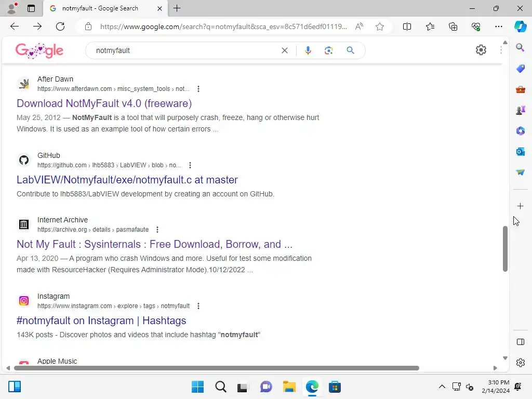The height and width of the screenshot is (399, 532).
Task: Click the browser address bar URL
Action: pyautogui.click(x=223, y=26)
